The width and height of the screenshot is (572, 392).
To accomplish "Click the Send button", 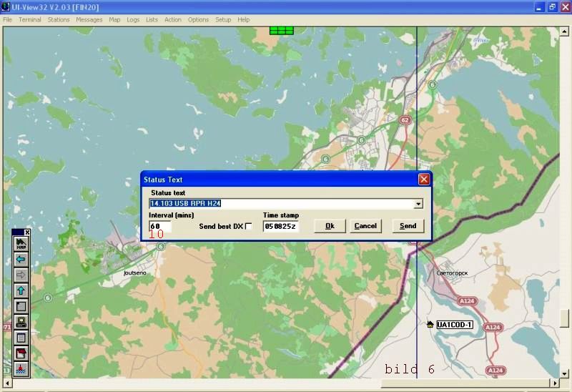I will [x=408, y=226].
